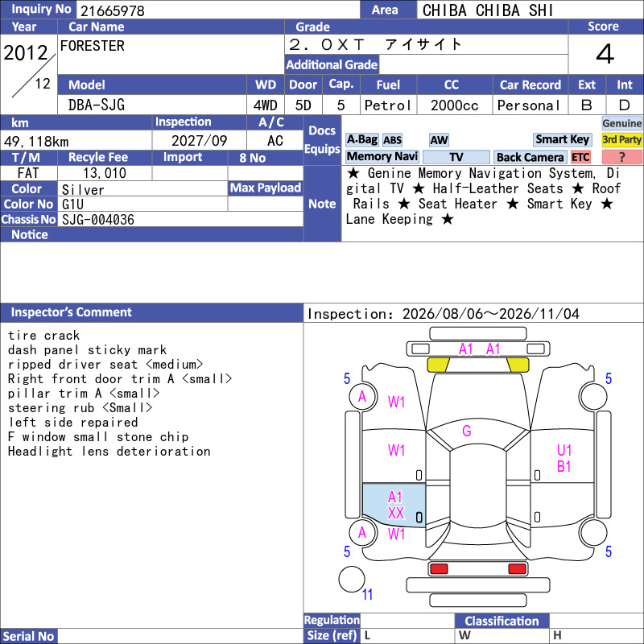Click the 4WD drive value
644x644 pixels.
click(x=265, y=105)
